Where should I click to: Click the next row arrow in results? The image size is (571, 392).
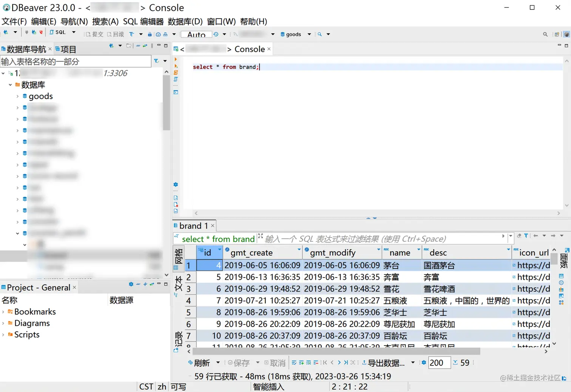(339, 363)
